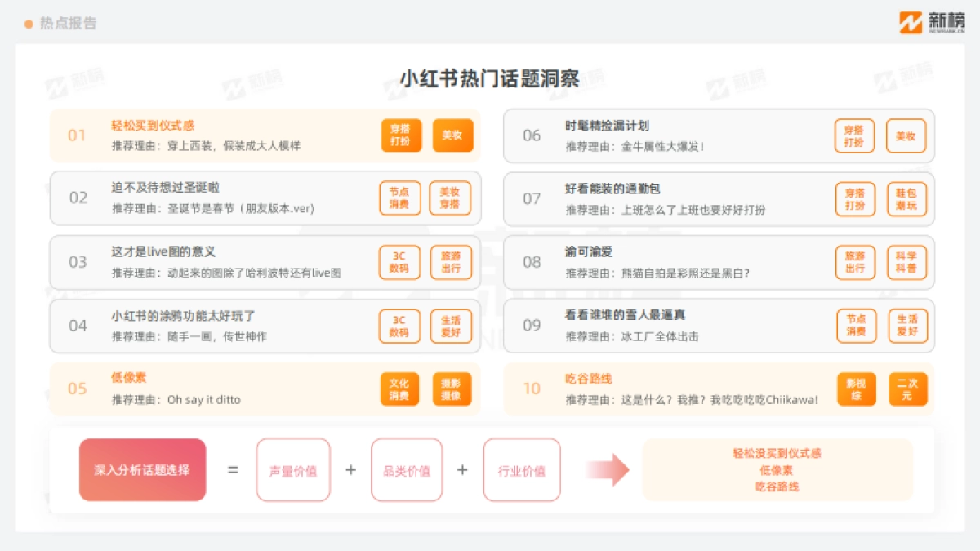Open the 小红书热门话题洞察 title section
This screenshot has width=980, height=551.
pos(490,74)
